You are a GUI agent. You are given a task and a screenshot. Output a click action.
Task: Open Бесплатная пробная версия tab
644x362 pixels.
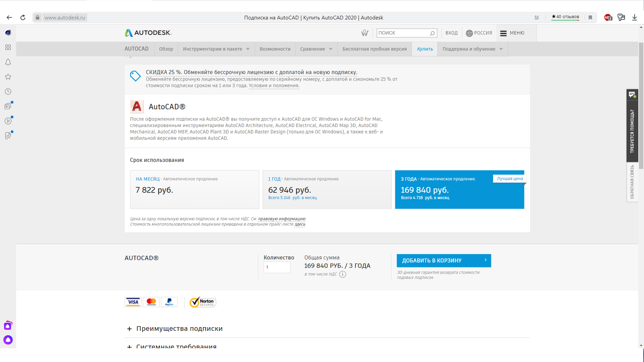[x=375, y=49]
